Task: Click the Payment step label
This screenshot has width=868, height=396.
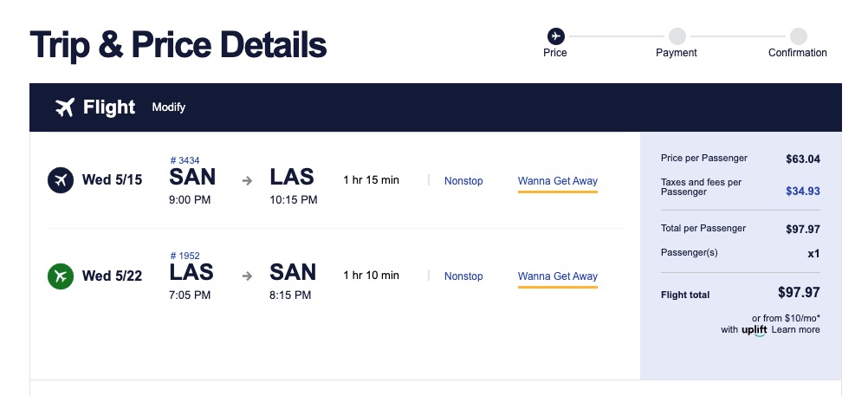Action: [x=677, y=53]
